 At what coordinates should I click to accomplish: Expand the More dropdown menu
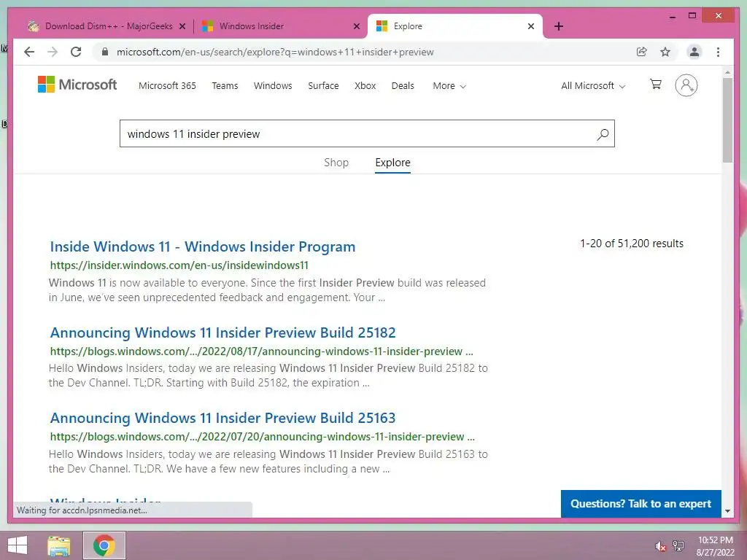pos(449,86)
